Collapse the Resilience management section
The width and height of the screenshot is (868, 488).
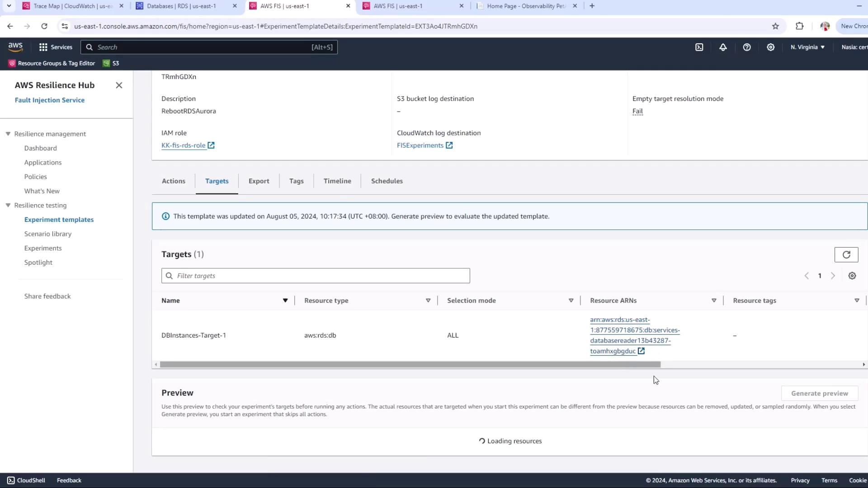(x=8, y=134)
